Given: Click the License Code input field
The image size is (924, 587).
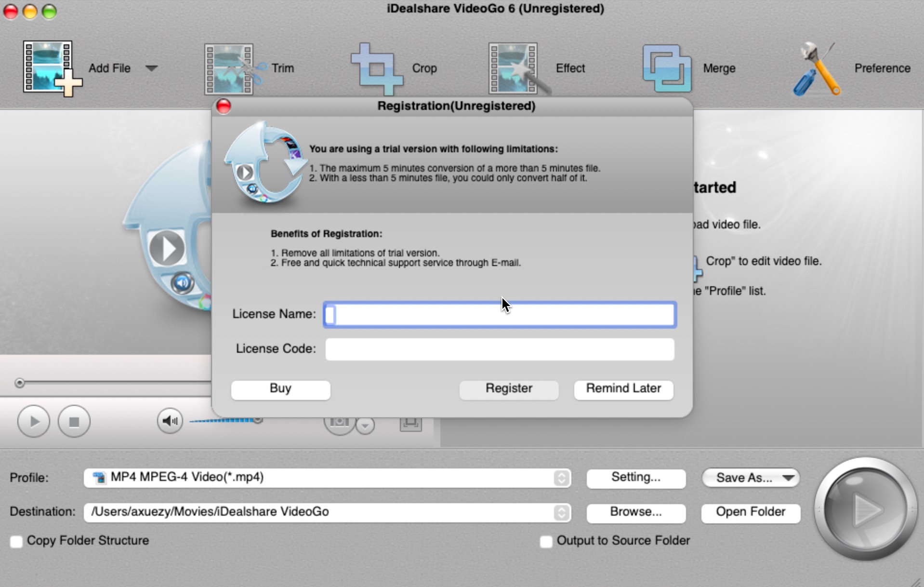Looking at the screenshot, I should pos(500,349).
